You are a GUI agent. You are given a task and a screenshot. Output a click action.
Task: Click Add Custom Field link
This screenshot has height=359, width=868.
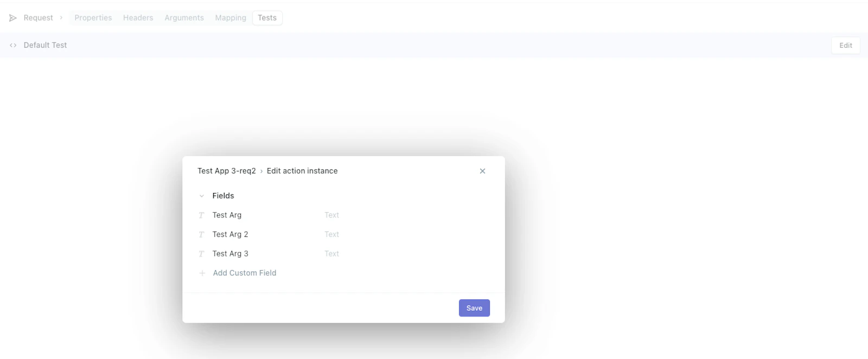pos(245,273)
